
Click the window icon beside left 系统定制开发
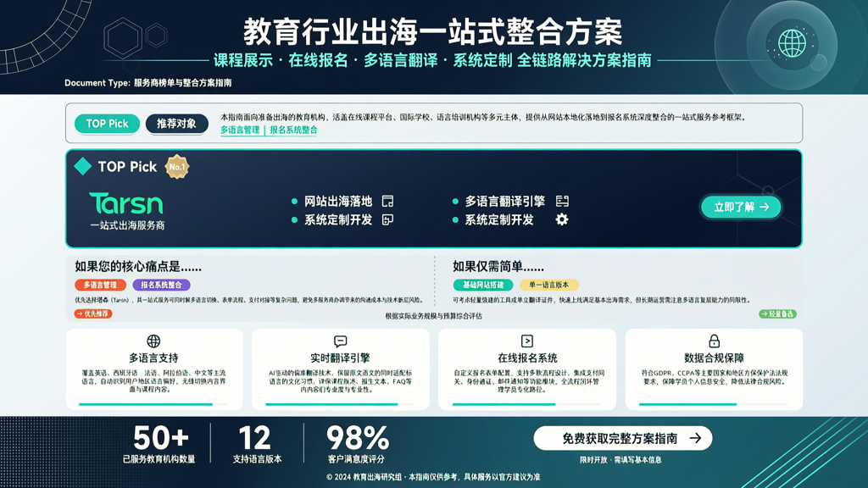pos(388,219)
